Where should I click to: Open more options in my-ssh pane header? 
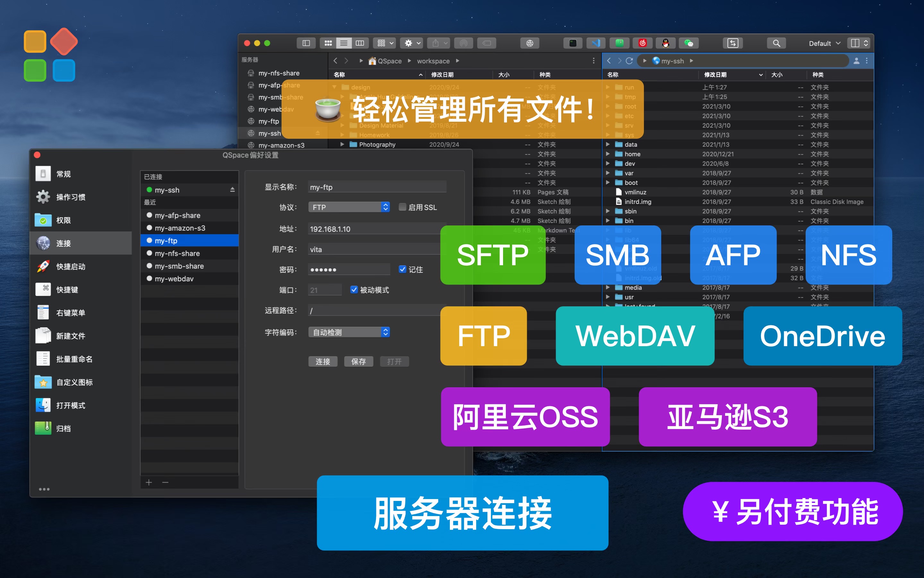867,61
